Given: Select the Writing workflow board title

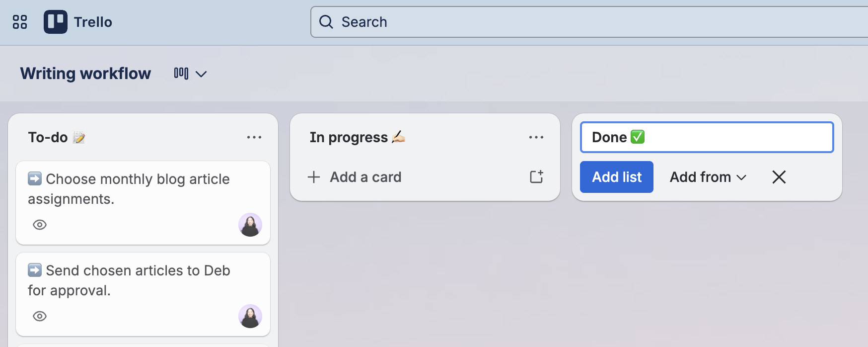Looking at the screenshot, I should click(85, 73).
